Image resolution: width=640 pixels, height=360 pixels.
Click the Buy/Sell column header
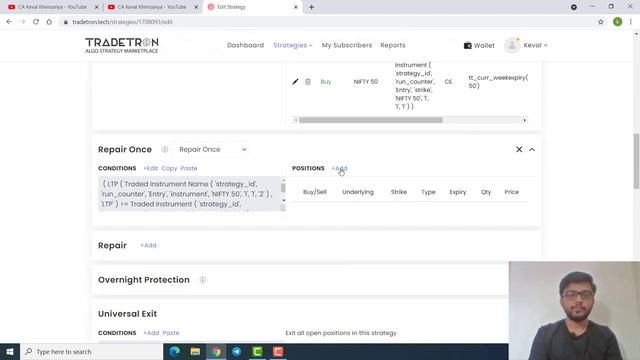pyautogui.click(x=315, y=192)
